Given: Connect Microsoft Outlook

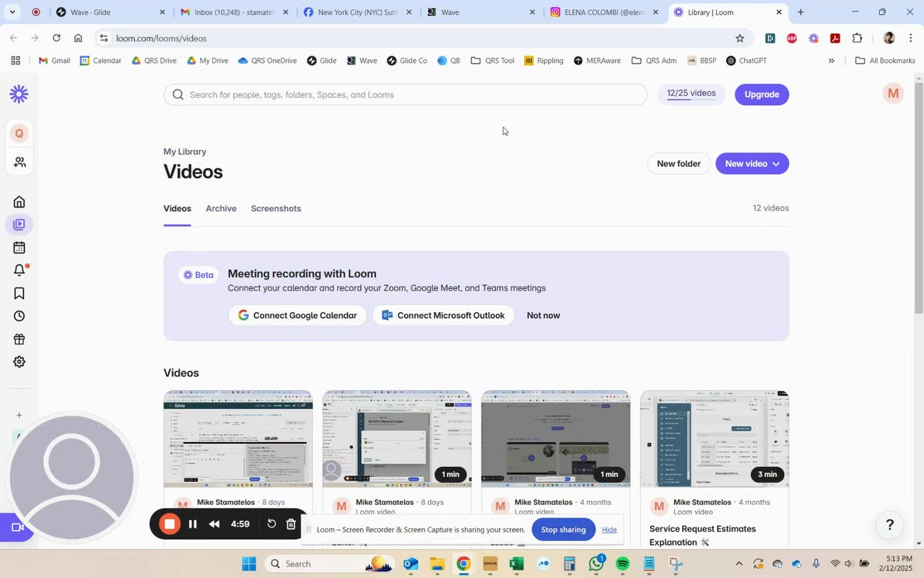Looking at the screenshot, I should 443,316.
